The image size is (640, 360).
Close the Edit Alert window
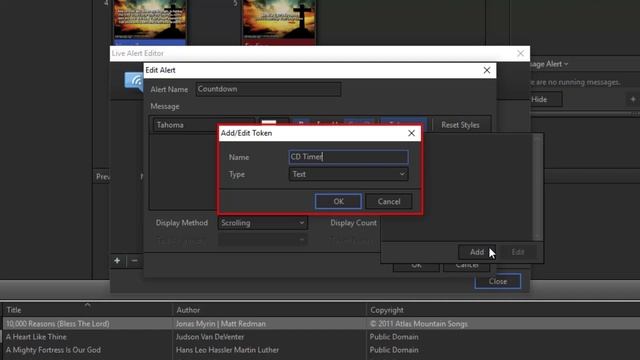point(487,70)
